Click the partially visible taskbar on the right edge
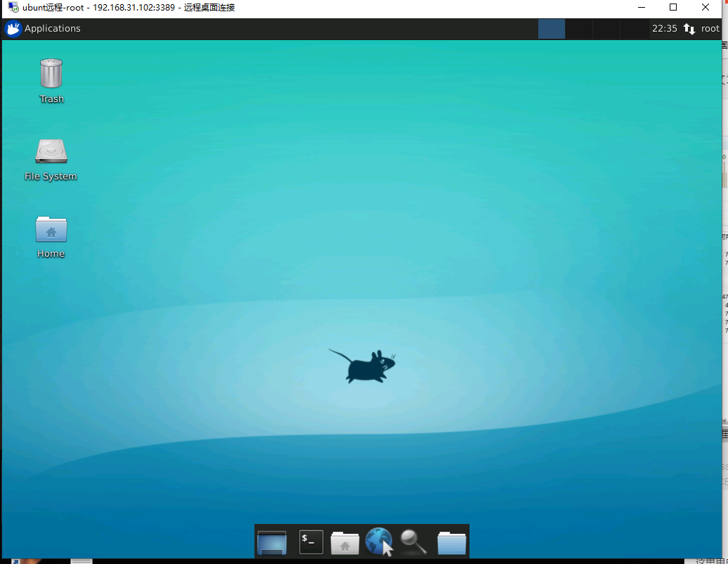Image resolution: width=728 pixels, height=564 pixels. pos(724,281)
